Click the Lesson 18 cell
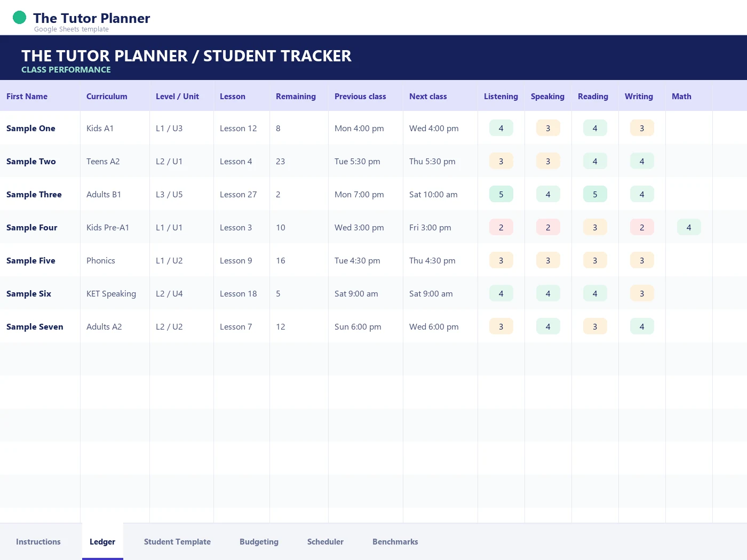The height and width of the screenshot is (560, 747). coord(242,293)
